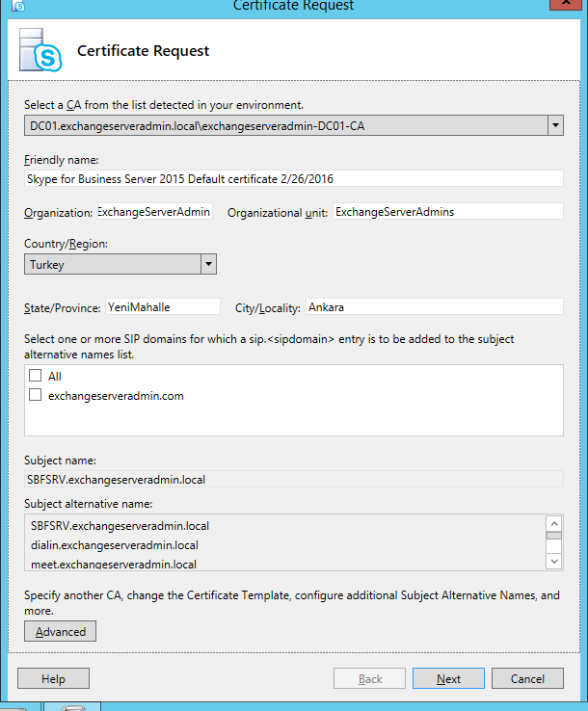Click the title bar Skype icon
Viewport: 588px width, 711px height.
coord(17,6)
